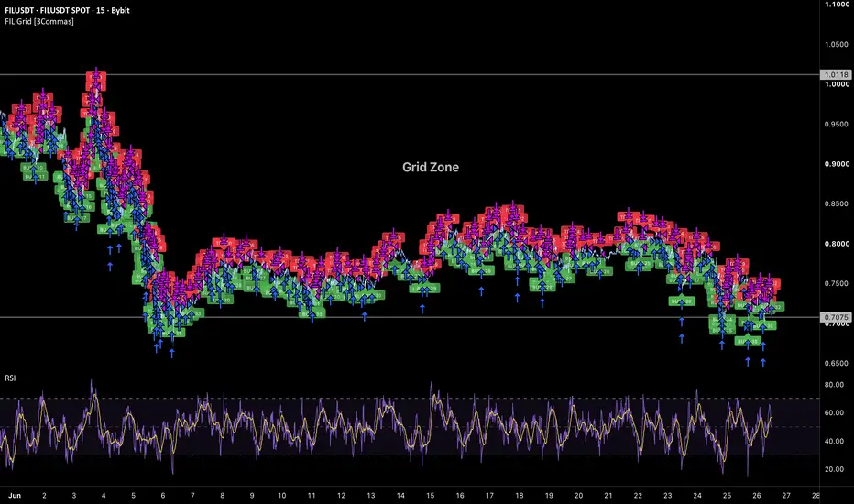Click the 1.1000 price scale value

(x=837, y=5)
